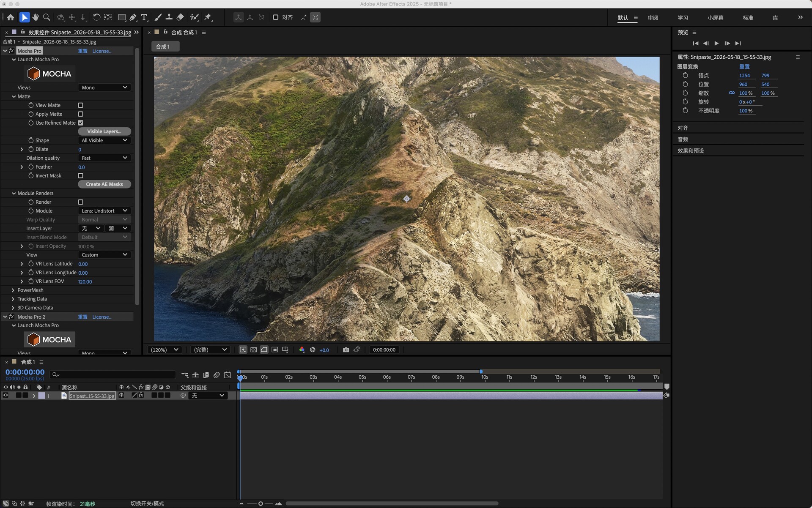The height and width of the screenshot is (508, 812).
Task: Select the Roto Brush tool
Action: [195, 17]
